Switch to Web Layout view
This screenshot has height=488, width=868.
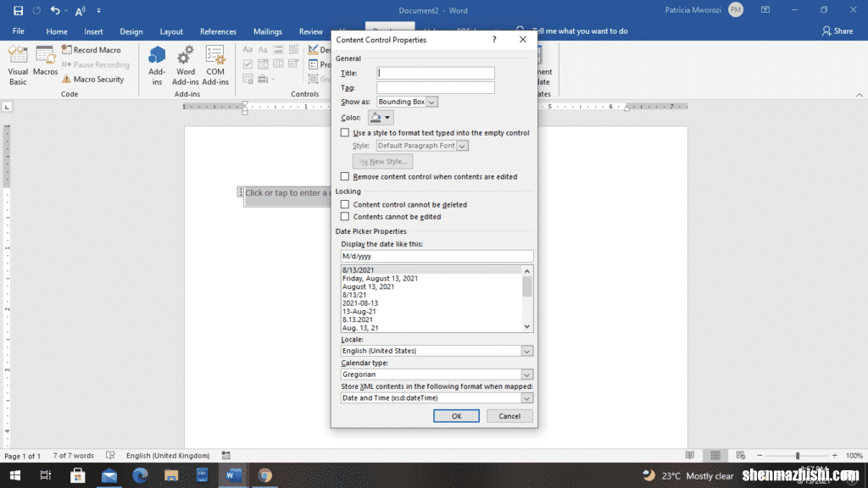click(741, 455)
